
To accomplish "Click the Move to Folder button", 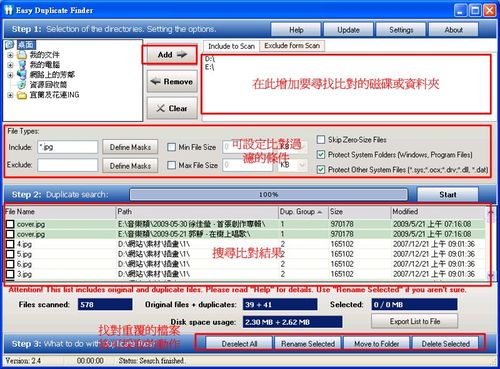I will (377, 344).
